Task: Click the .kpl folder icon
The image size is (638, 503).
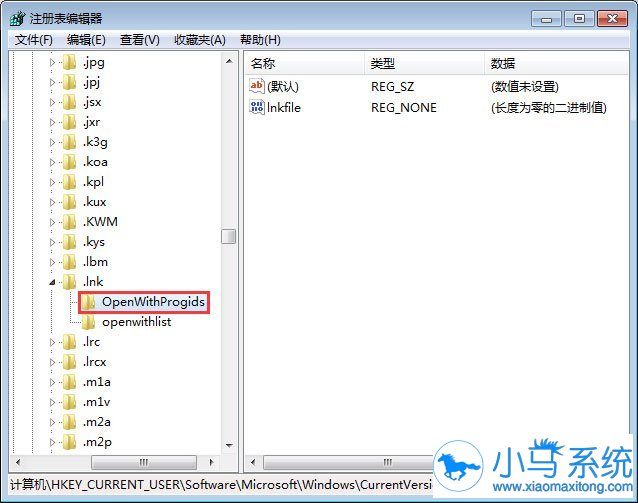Action: [x=70, y=182]
